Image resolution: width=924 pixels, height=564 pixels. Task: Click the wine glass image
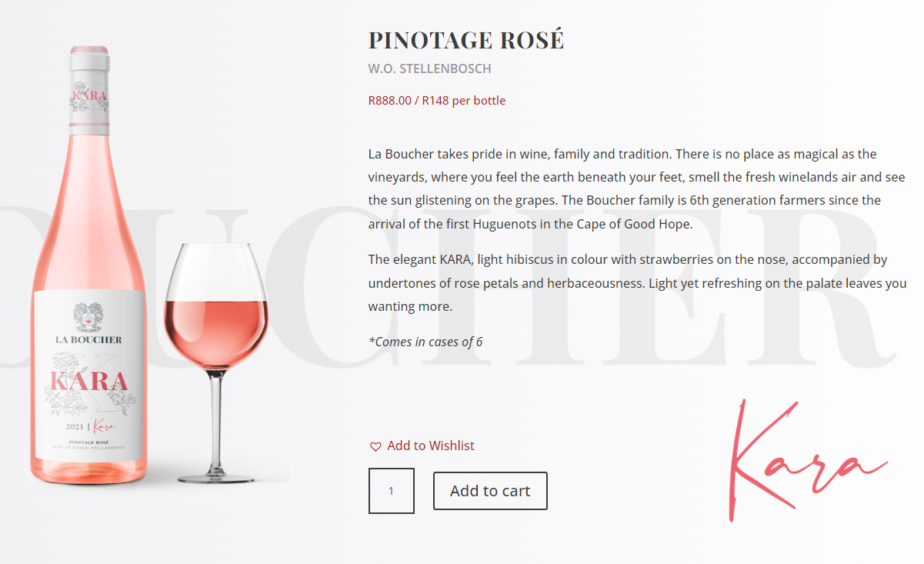point(217,362)
